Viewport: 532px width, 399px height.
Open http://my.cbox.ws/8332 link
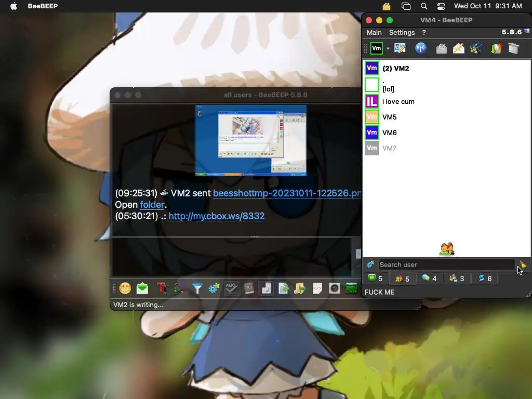(x=217, y=216)
